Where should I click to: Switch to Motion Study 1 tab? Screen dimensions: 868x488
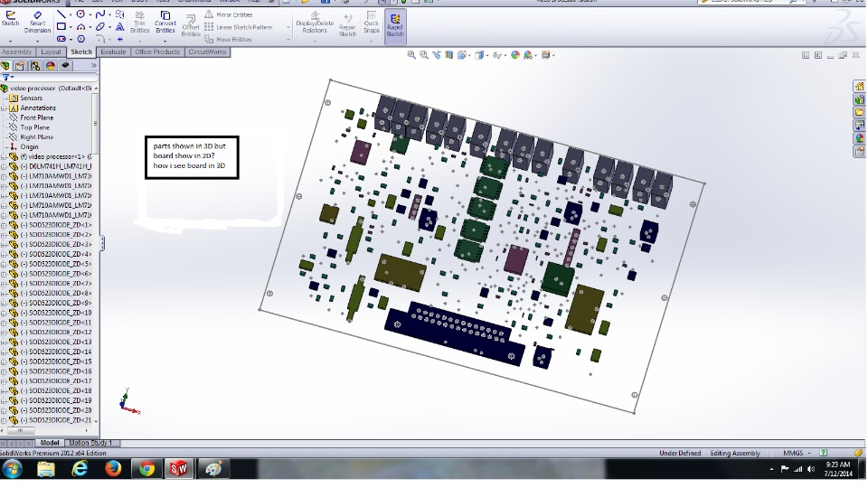tap(90, 443)
